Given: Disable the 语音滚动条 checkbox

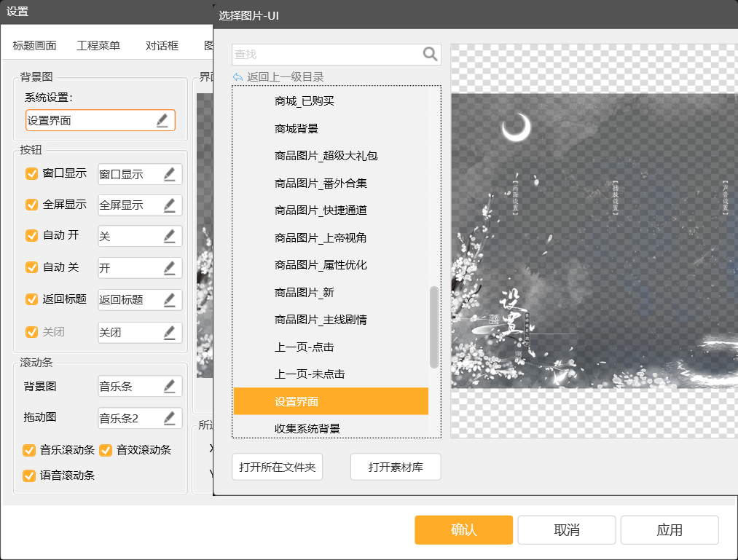Looking at the screenshot, I should pos(29,476).
